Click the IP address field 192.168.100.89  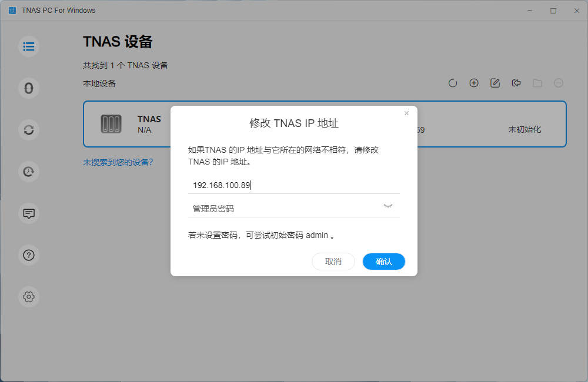point(293,185)
